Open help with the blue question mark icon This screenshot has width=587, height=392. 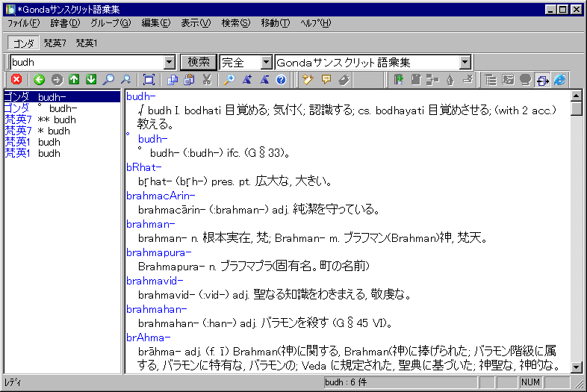pos(281,79)
